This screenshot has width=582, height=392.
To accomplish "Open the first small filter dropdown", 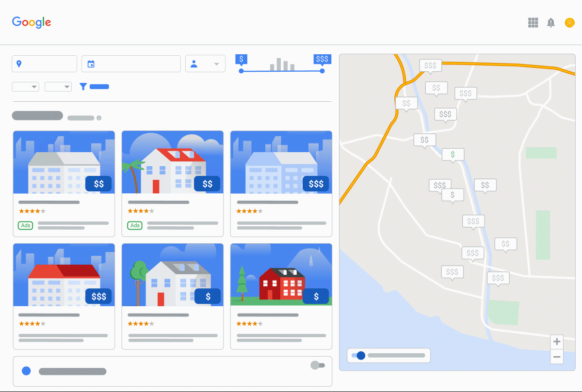I will coord(26,87).
